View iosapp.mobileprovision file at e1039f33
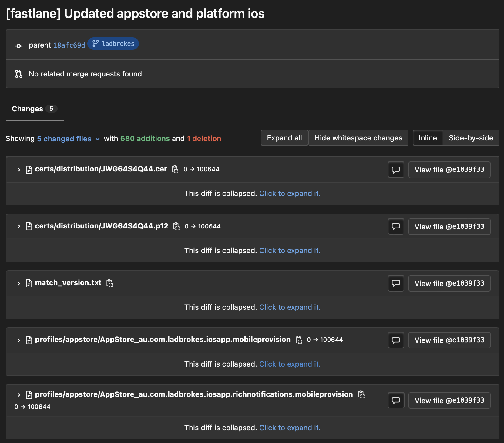 tap(449, 340)
